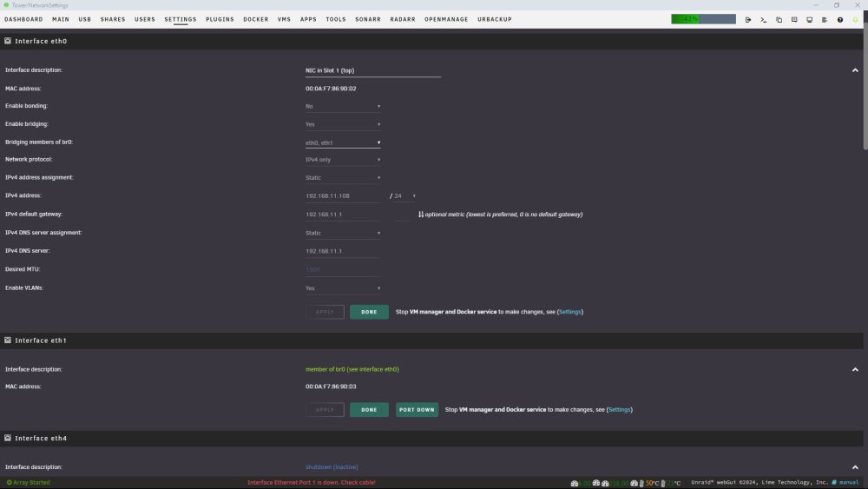The width and height of the screenshot is (868, 489).
Task: Open the USB tab
Action: pyautogui.click(x=85, y=19)
